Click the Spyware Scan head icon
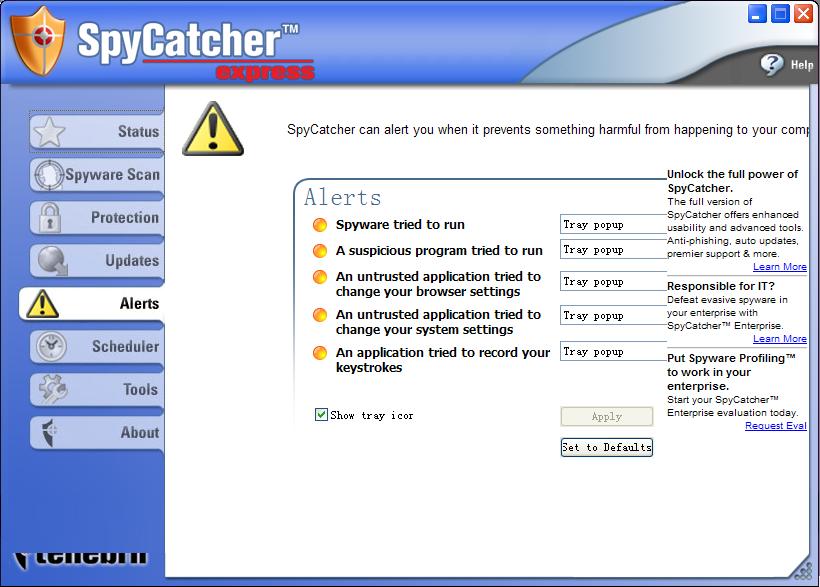This screenshot has width=820, height=587. coord(49,175)
